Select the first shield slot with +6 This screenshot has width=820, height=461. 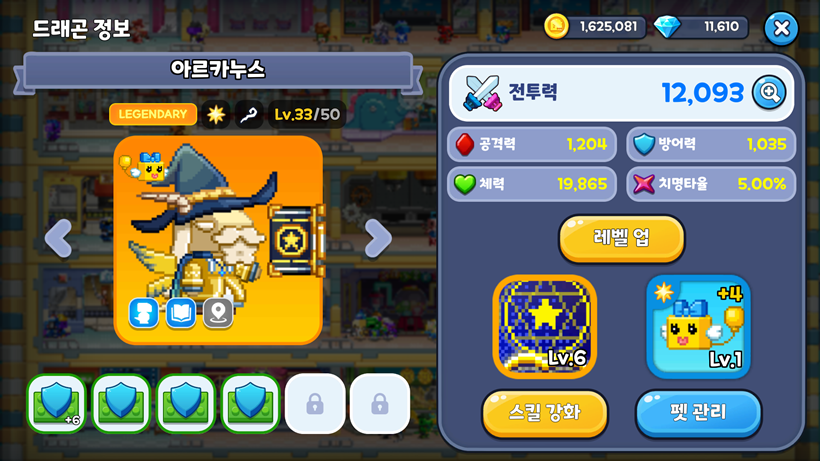(56, 404)
